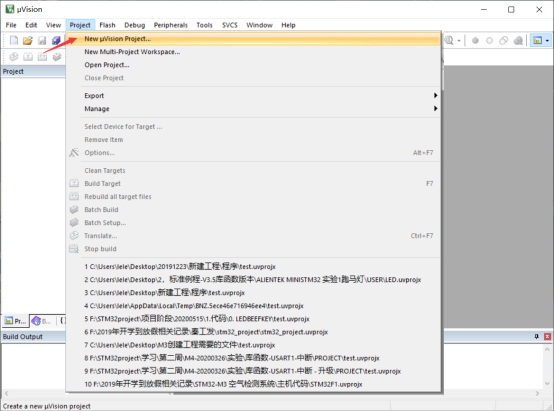The image size is (554, 411).
Task: Click the hollow-circle Enable Breakpoint icon
Action: tap(489, 41)
